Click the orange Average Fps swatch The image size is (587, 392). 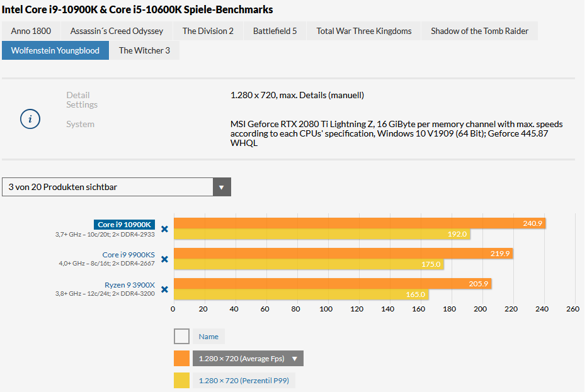pos(181,358)
